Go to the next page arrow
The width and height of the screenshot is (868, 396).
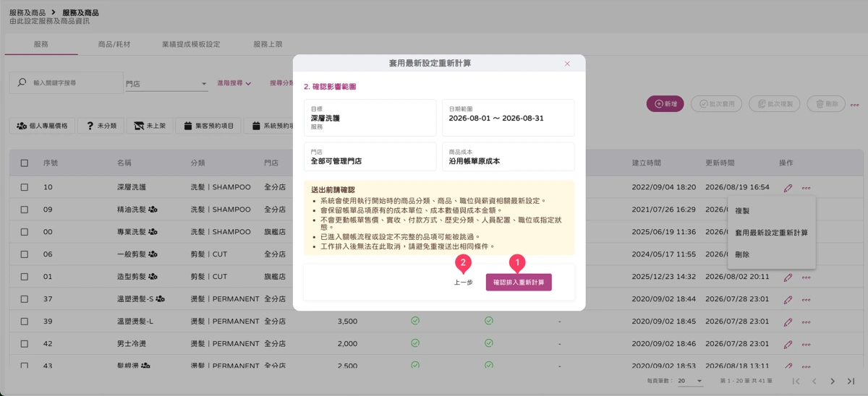pyautogui.click(x=833, y=381)
